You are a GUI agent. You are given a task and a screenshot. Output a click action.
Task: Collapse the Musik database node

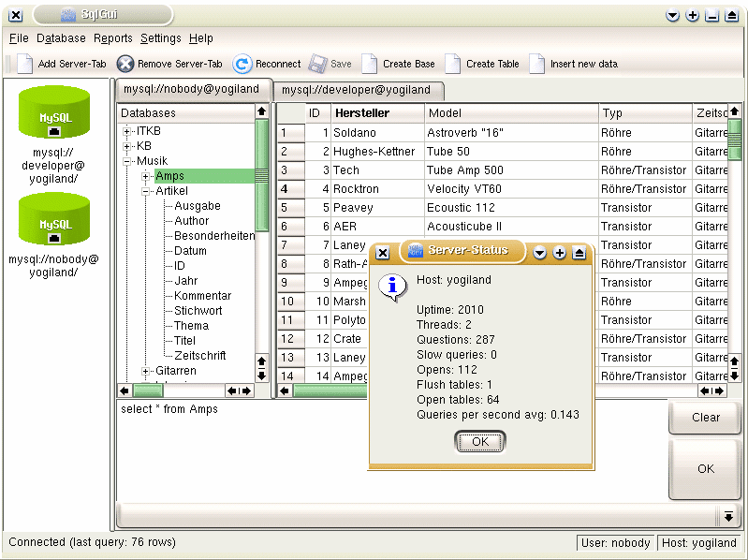[127, 162]
